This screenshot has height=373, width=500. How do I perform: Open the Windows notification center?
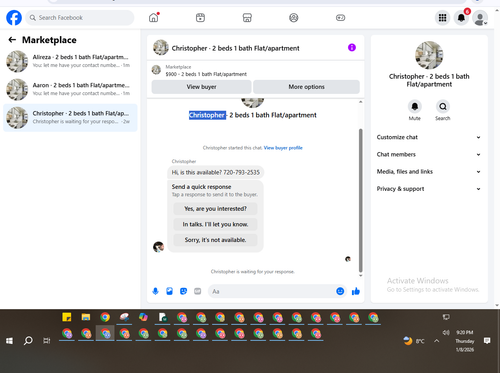(487, 341)
